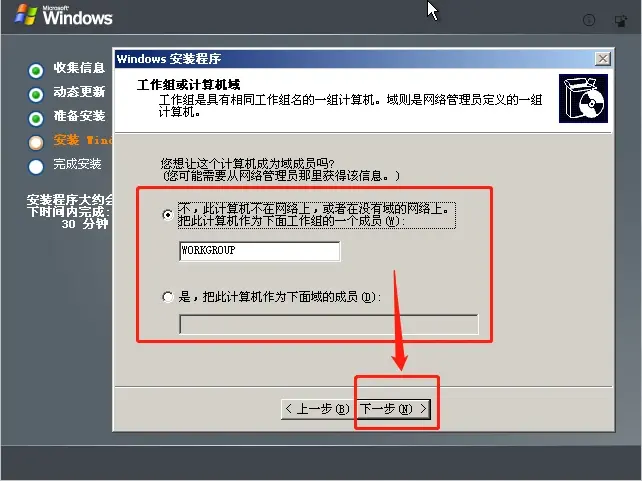Click the 完成安装 step indicator
Image resolution: width=642 pixels, height=481 pixels.
tap(36, 167)
